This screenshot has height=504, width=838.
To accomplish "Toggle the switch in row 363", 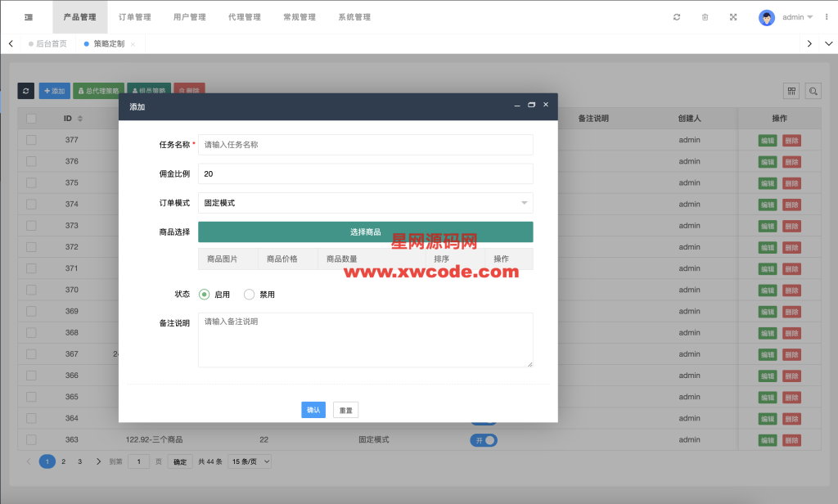I will click(484, 440).
